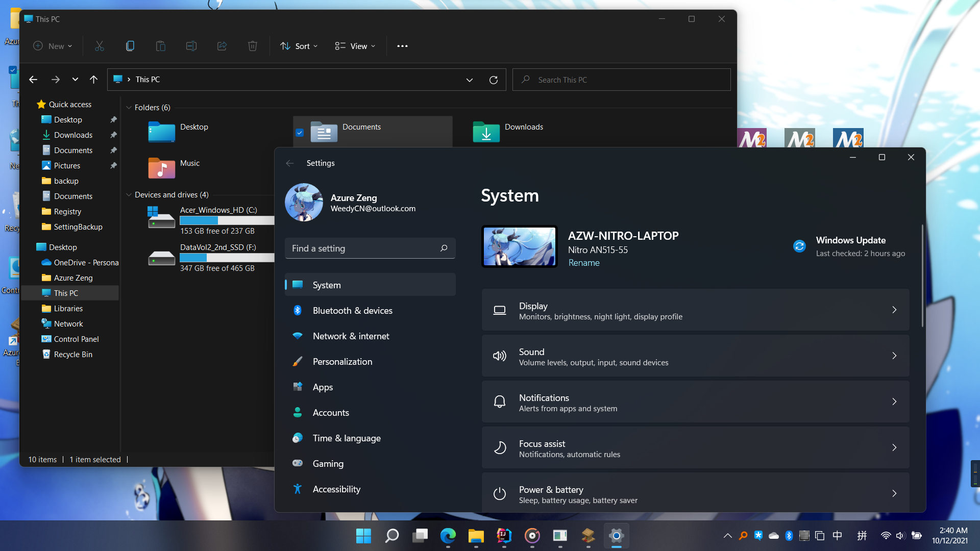Screen dimensions: 980x551
Task: Click the Rename link under AZW-NITRO-LAPTOP
Action: click(583, 262)
